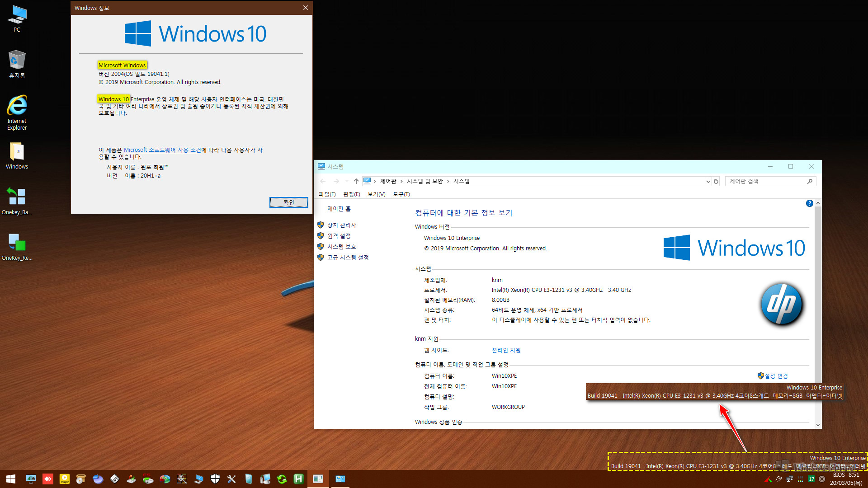Launch the red AnyDesk taskbar icon
This screenshot has height=488, width=868.
click(x=48, y=479)
